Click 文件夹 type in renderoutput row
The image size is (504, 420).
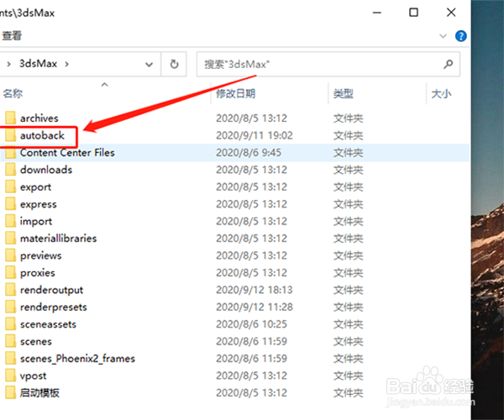348,290
